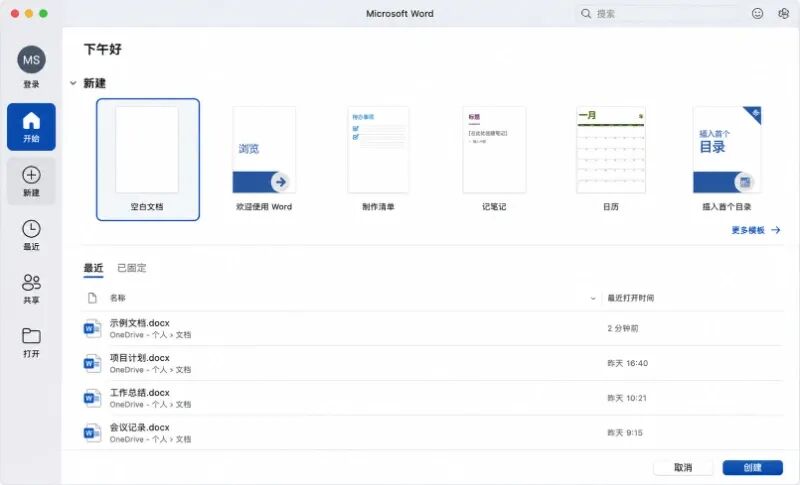
Task: Click the 2 分钟前 timestamp
Action: click(622, 328)
